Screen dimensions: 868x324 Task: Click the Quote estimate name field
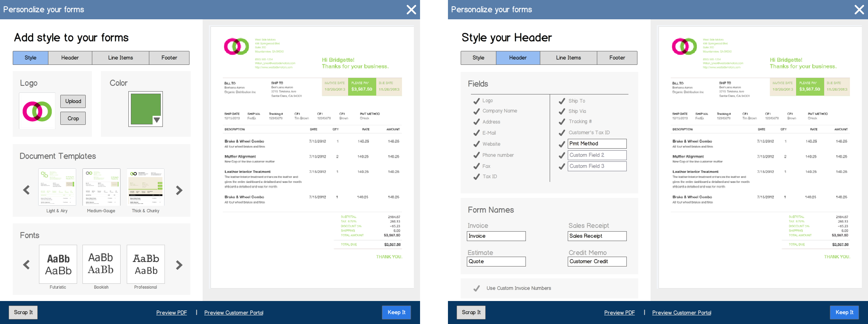pos(496,262)
